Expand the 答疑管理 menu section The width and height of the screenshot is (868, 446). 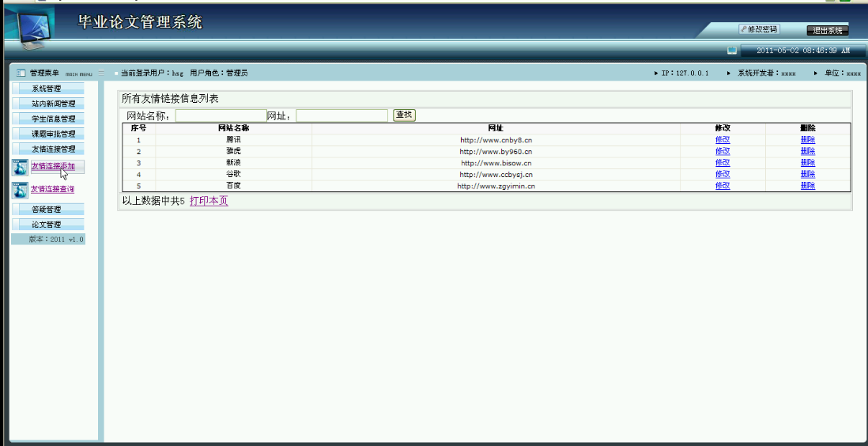coord(47,210)
